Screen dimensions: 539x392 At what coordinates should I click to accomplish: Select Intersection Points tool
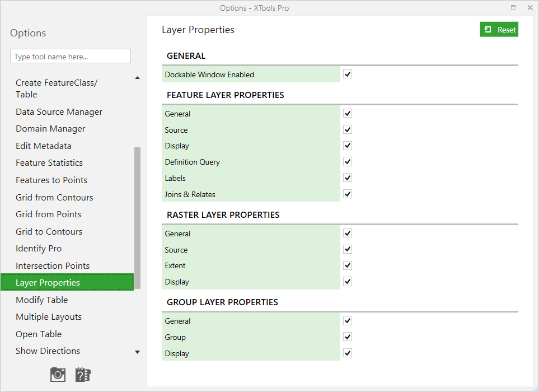click(67, 265)
